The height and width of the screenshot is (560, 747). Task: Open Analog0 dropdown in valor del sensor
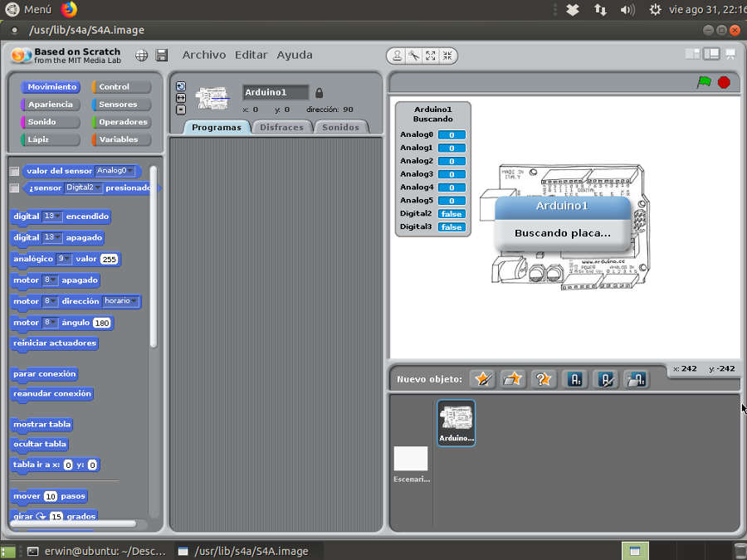click(115, 170)
